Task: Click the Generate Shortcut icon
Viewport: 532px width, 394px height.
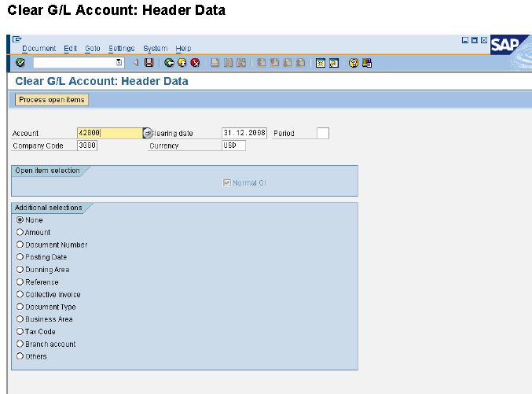Action: tap(334, 63)
